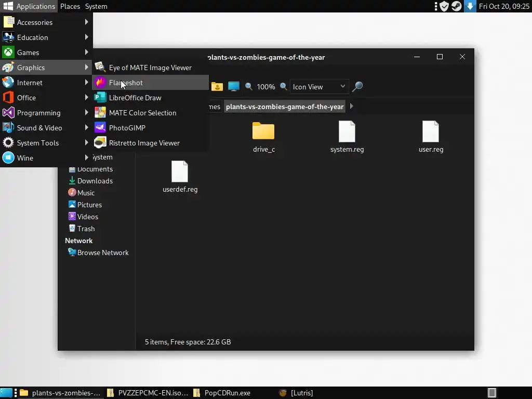The width and height of the screenshot is (532, 399).
Task: Select the system.reg file
Action: 347,137
